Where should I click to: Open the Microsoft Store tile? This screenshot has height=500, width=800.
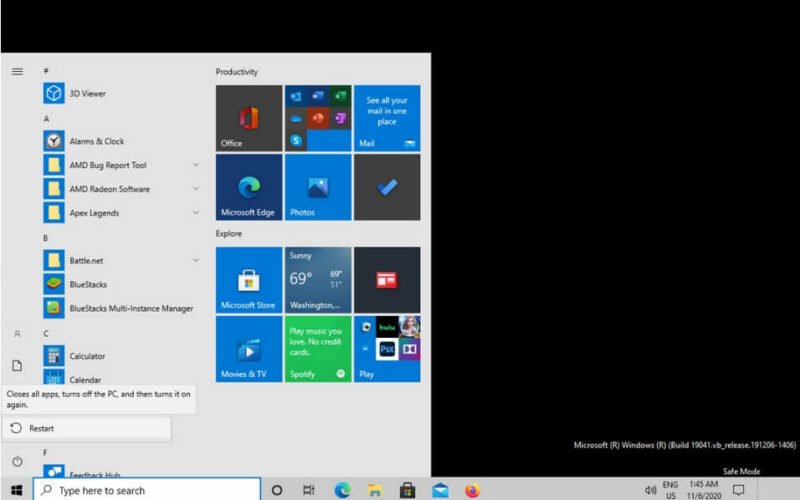(x=249, y=280)
